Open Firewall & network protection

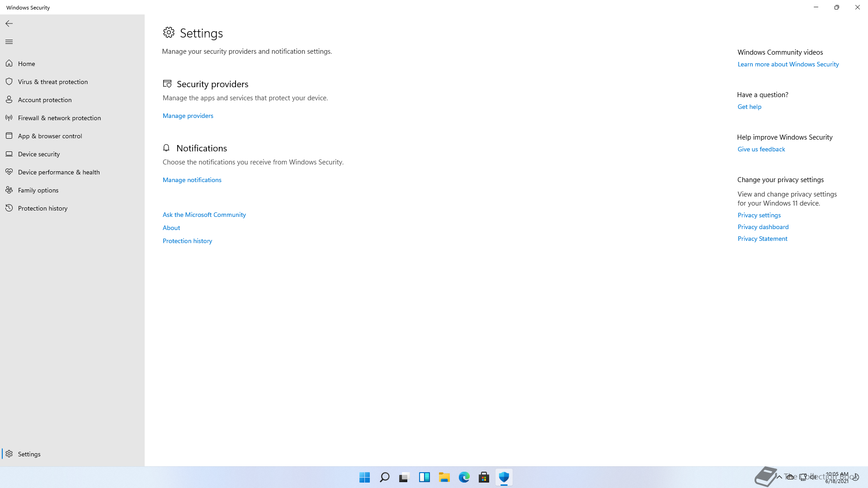click(x=72, y=118)
